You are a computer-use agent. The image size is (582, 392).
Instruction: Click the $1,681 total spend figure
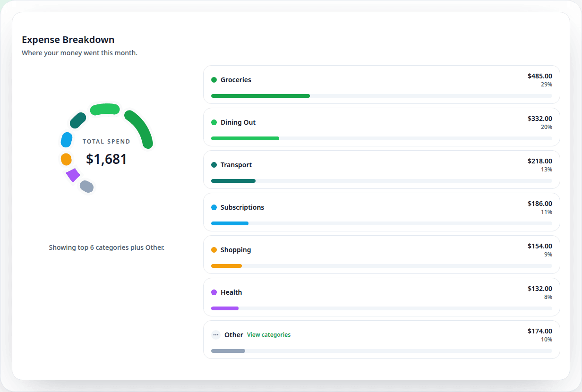pyautogui.click(x=106, y=159)
